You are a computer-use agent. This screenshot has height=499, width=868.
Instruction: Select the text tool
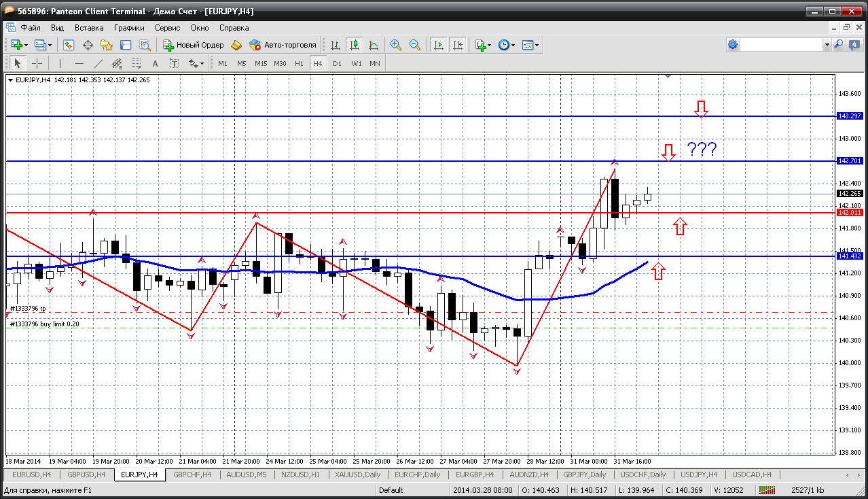[x=155, y=63]
